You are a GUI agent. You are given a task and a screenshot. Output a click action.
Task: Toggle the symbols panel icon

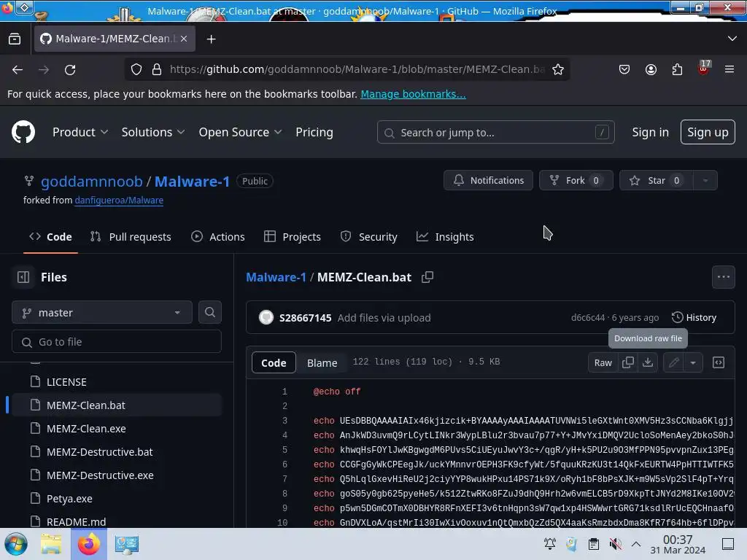(x=719, y=363)
